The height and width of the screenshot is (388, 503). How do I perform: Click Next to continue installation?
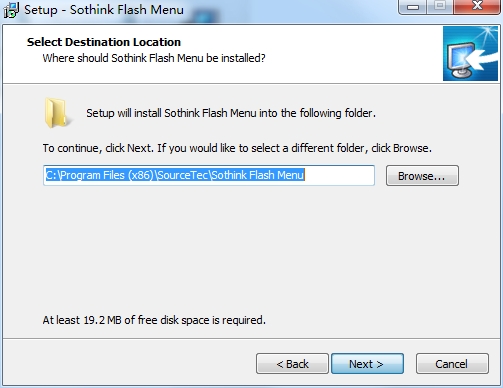click(367, 364)
